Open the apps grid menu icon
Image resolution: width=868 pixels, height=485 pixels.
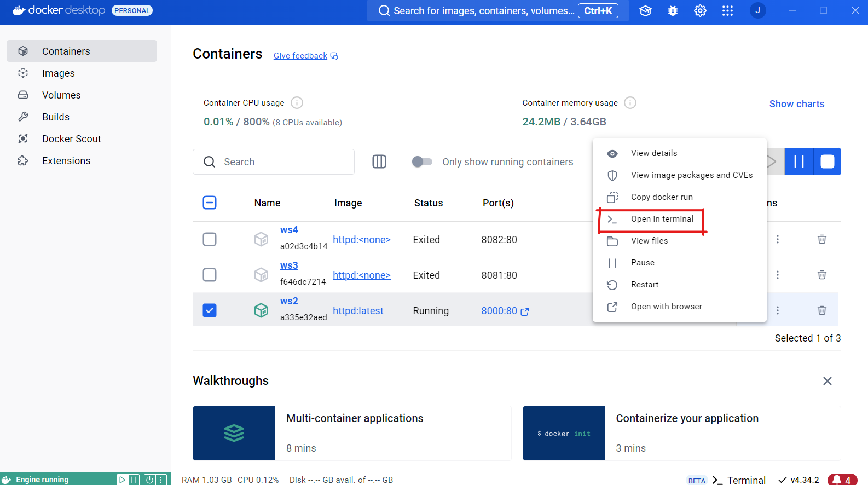coord(727,11)
